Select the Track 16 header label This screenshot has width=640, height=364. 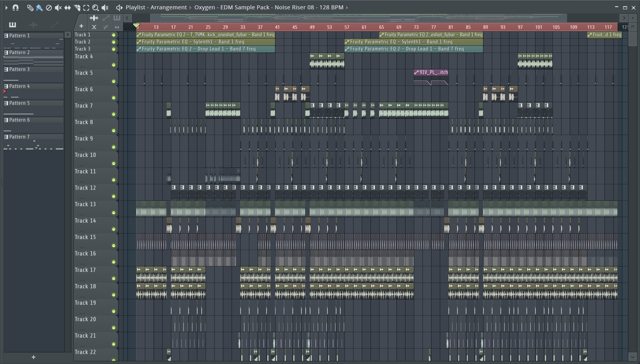[x=85, y=253]
